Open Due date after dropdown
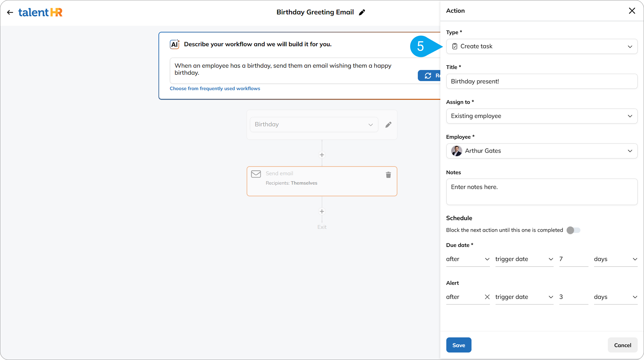 pos(468,259)
